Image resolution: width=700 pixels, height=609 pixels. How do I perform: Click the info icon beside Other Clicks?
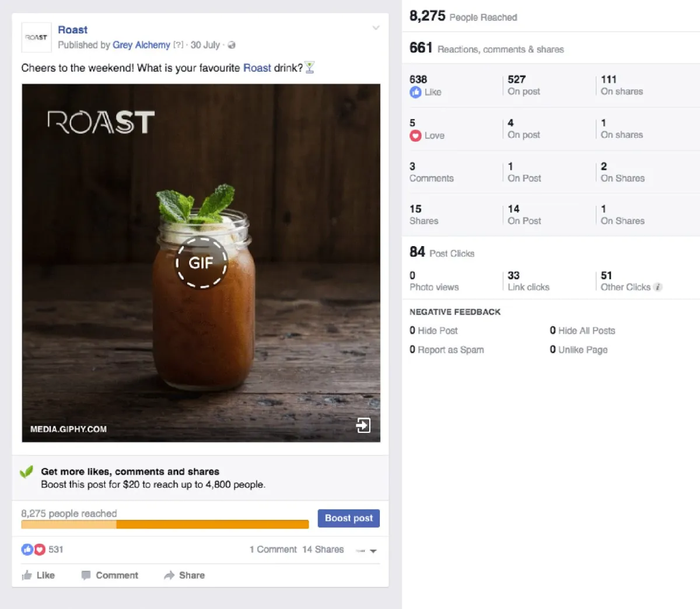pos(658,287)
